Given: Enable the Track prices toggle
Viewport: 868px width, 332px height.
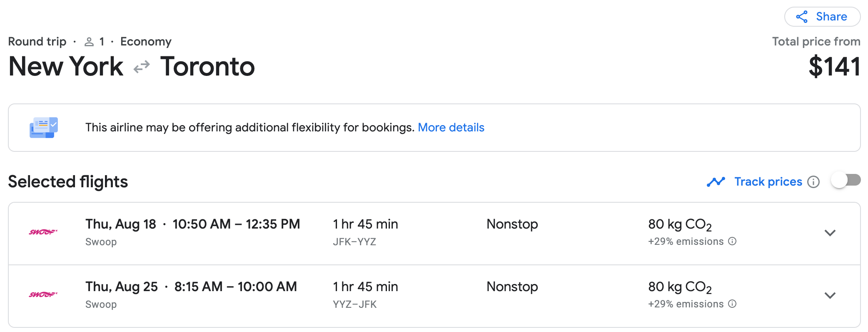Looking at the screenshot, I should pos(846,180).
